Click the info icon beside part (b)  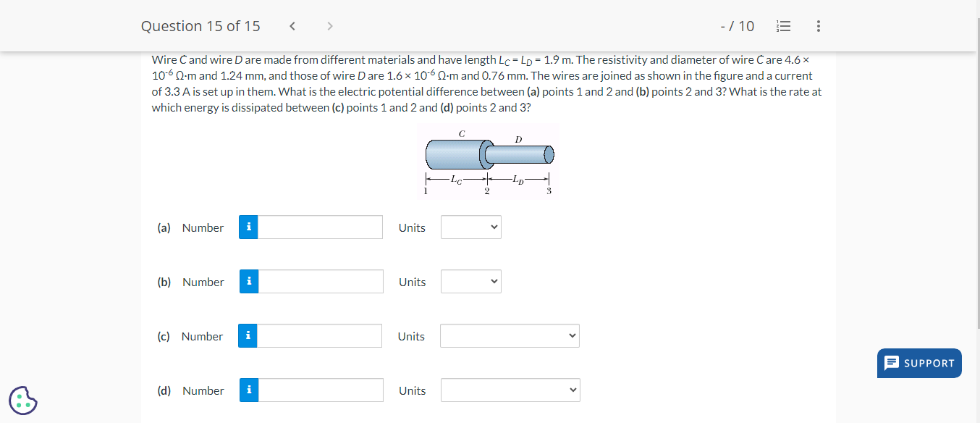click(x=248, y=281)
